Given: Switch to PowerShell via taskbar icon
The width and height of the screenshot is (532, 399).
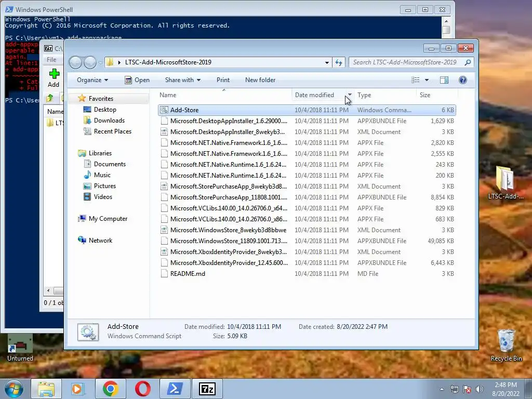Looking at the screenshot, I should (x=175, y=389).
